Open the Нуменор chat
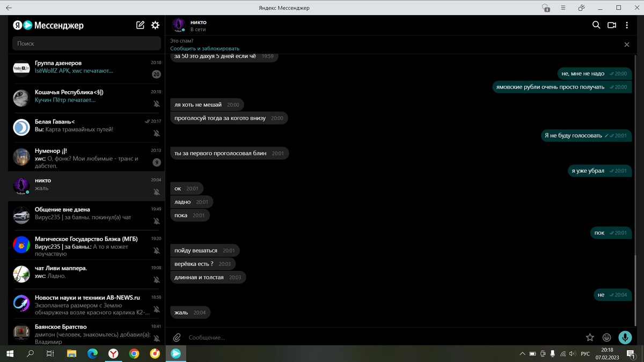 tap(86, 157)
